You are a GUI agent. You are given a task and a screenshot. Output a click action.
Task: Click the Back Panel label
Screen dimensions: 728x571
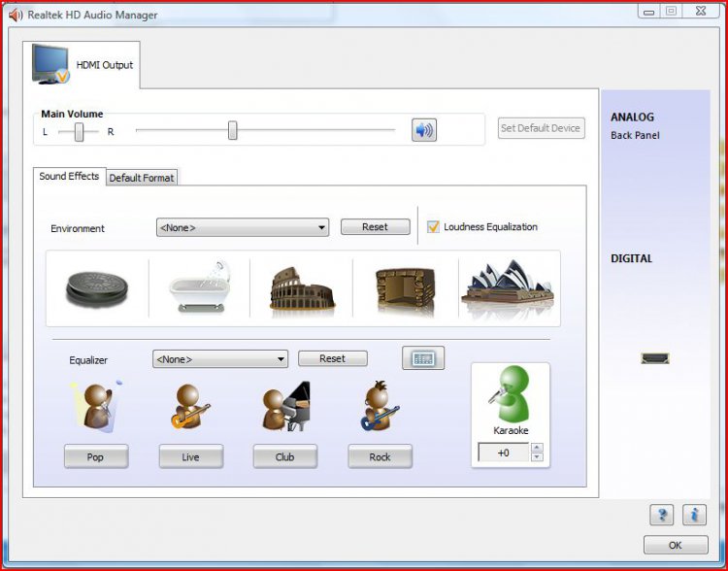635,136
